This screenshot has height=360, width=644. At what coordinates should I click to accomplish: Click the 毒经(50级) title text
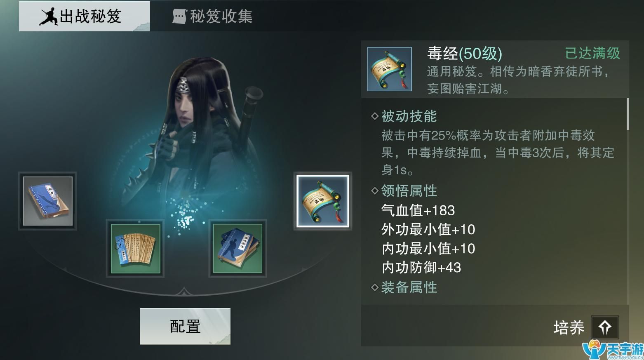click(464, 54)
